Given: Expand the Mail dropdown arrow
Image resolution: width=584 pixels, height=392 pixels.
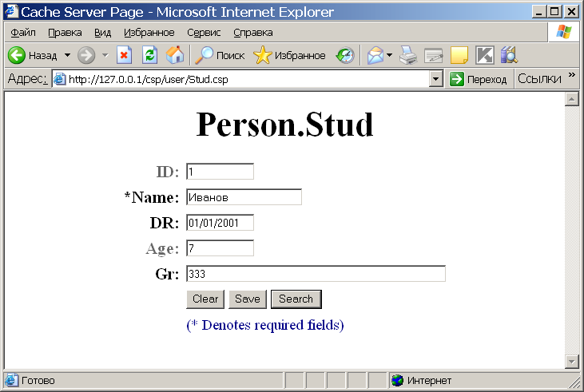Looking at the screenshot, I should pyautogui.click(x=390, y=55).
